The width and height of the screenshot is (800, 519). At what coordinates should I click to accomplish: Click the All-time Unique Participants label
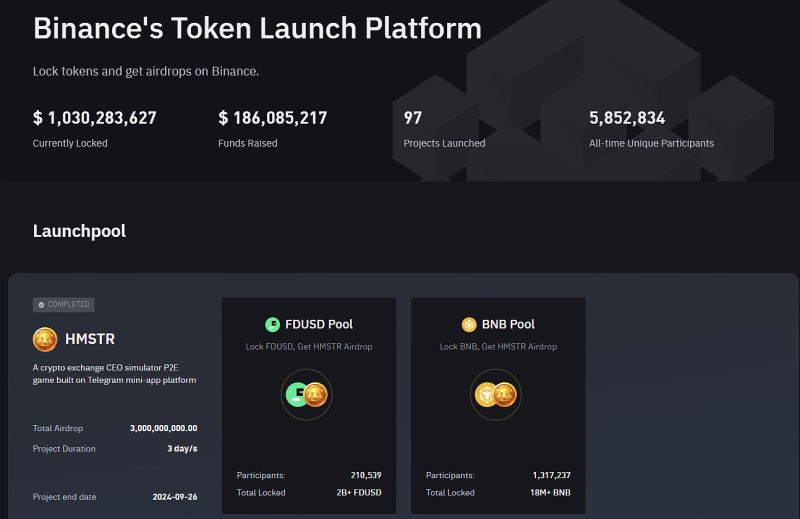652,143
